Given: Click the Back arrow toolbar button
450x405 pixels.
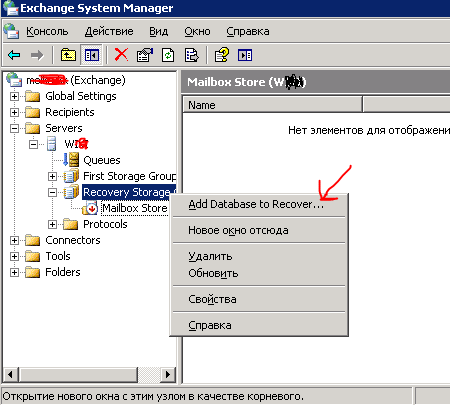Looking at the screenshot, I should point(14,55).
